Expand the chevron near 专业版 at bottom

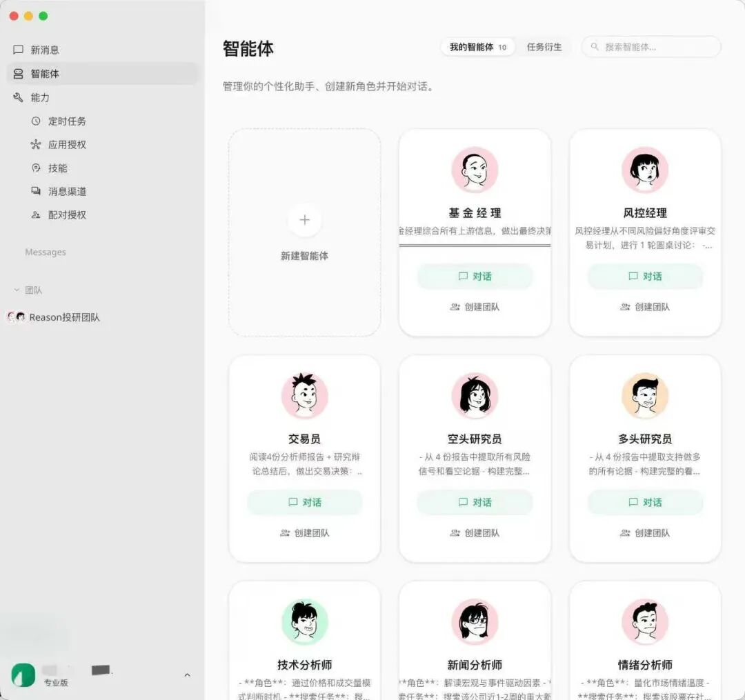point(186,676)
